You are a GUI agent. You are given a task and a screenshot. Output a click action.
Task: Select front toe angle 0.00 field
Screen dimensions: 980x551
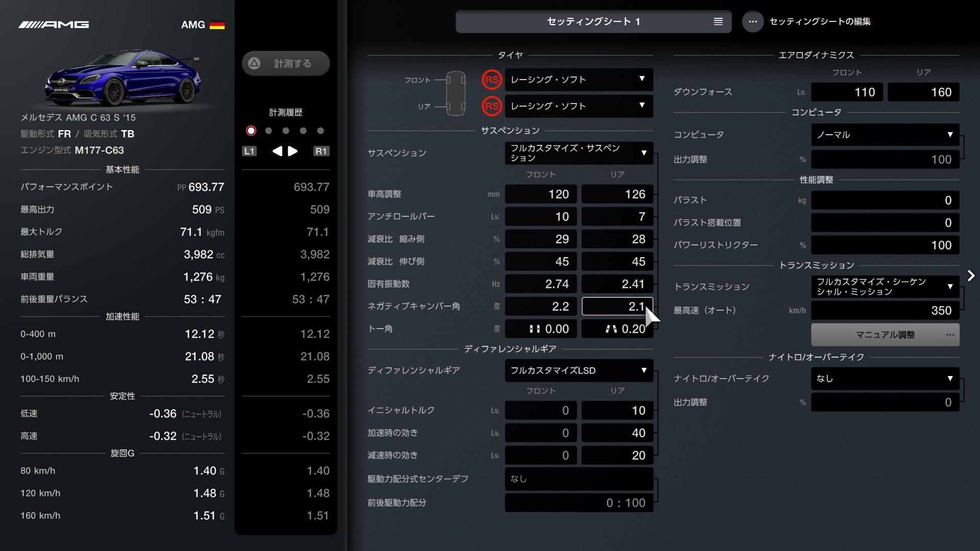point(541,329)
